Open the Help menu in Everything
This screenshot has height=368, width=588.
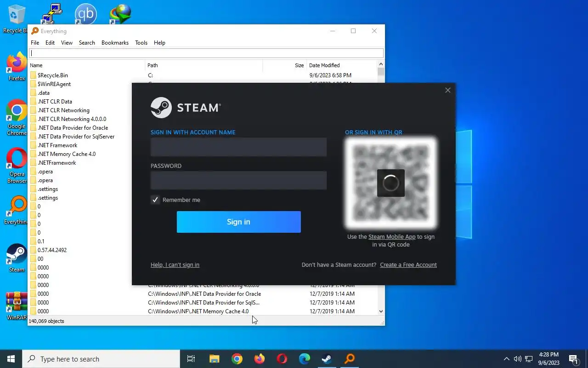point(159,43)
